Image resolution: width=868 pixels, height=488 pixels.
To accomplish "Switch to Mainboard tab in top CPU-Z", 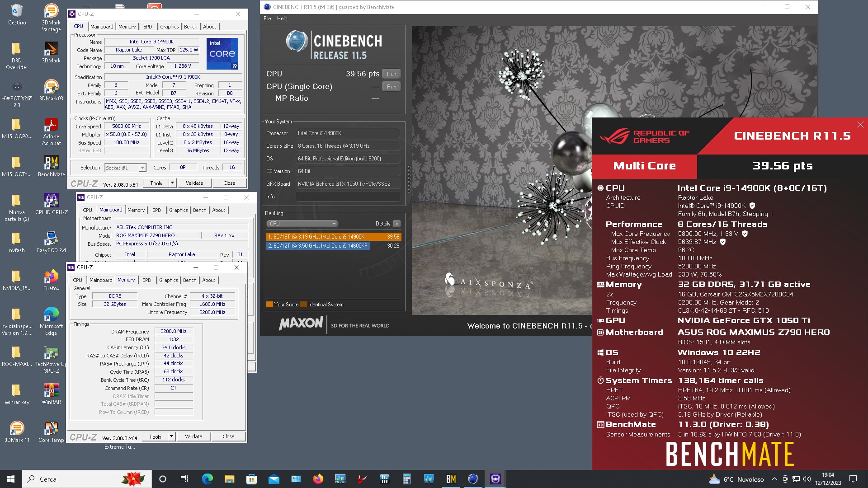I will pos(102,27).
